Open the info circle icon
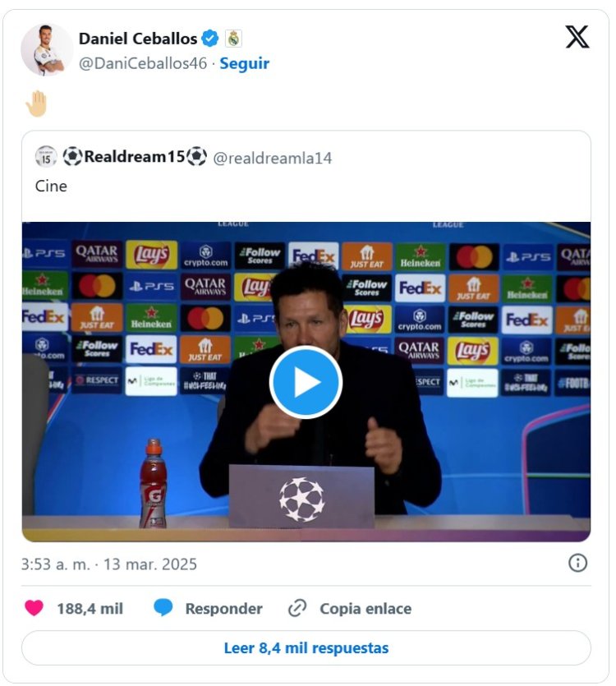Screen dimensions: 616x686 pos(577,563)
